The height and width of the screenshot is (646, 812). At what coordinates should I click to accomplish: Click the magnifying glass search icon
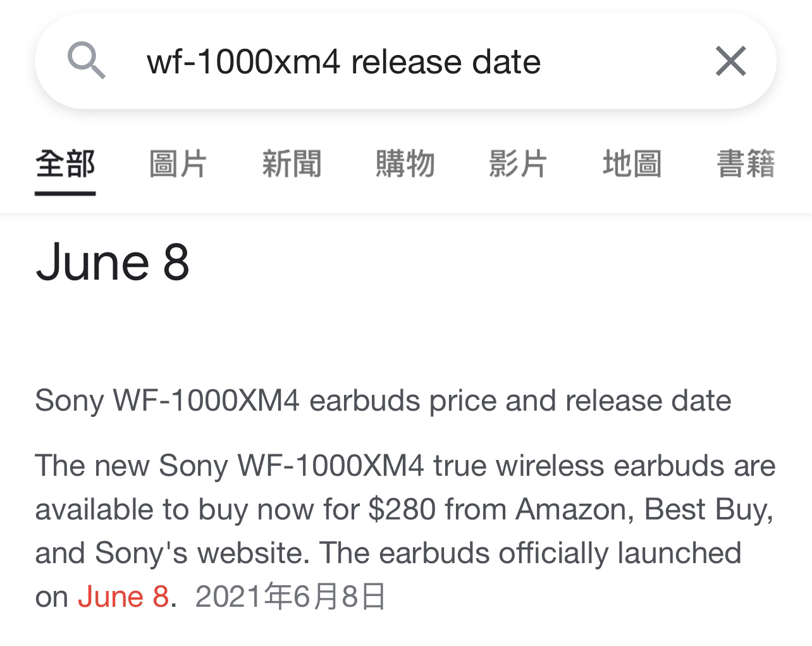(86, 61)
